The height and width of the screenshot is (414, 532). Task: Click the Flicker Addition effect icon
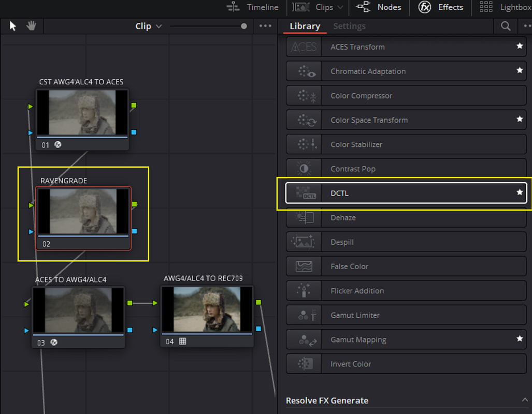click(x=304, y=291)
